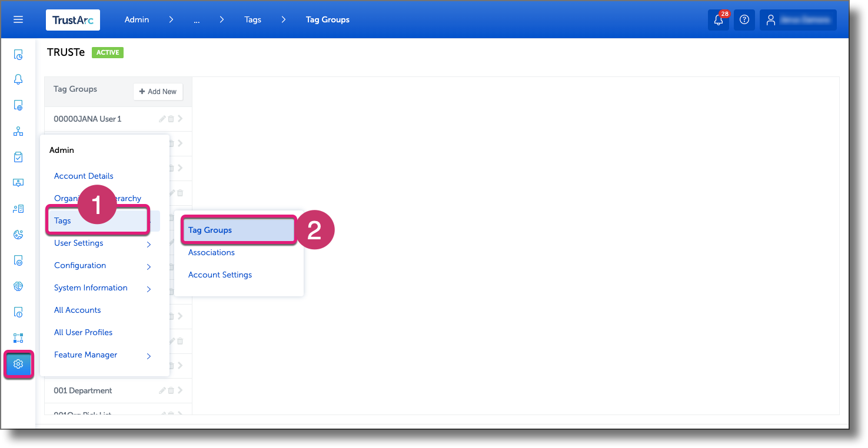This screenshot has height=448, width=868.
Task: Click the 001 Department row name
Action: [x=83, y=390]
